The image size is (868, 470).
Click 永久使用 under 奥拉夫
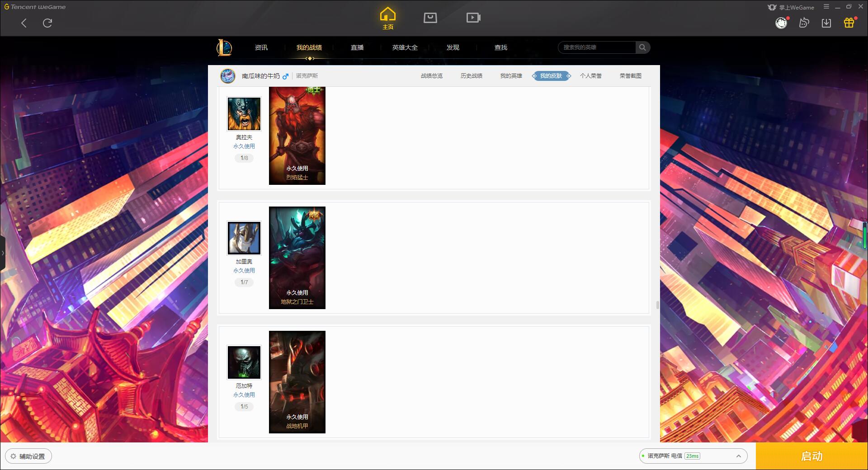[x=244, y=146]
